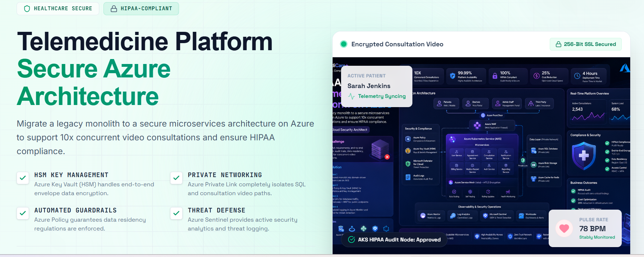Click the HIPAA-Compliant badge
Screen dimensions: 644x257
coord(141,8)
